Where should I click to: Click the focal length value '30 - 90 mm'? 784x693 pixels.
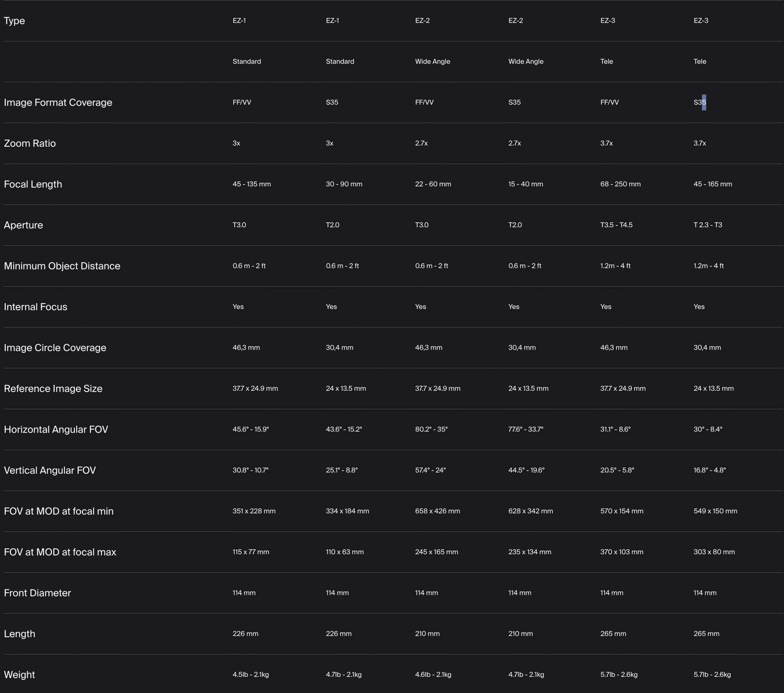344,184
